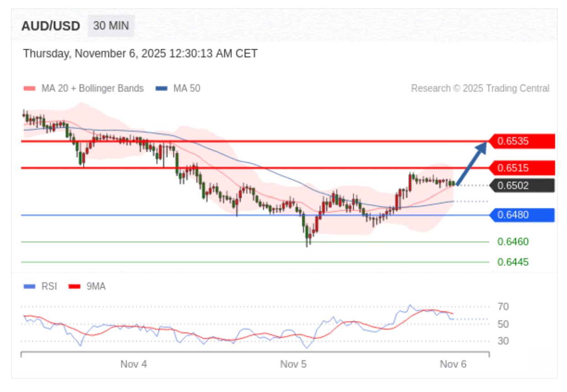This screenshot has height=392, width=567.
Task: Click the pink MA 20 legend swatch
Action: click(29, 88)
